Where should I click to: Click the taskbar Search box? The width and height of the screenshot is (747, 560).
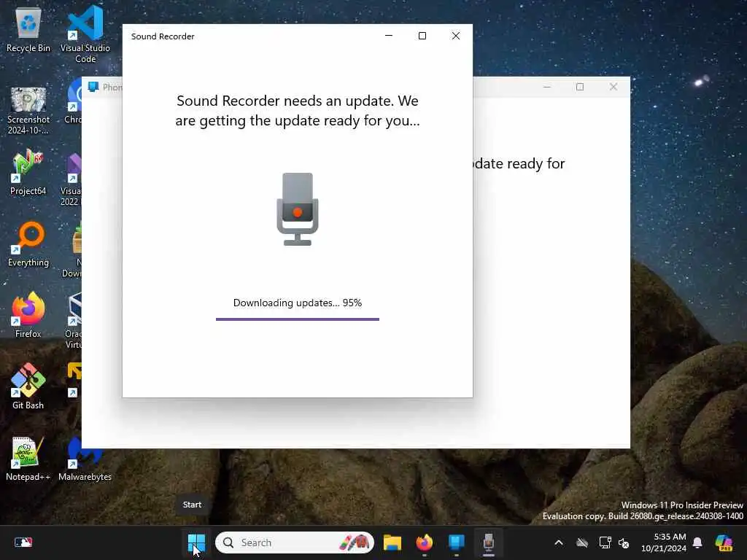(x=295, y=542)
